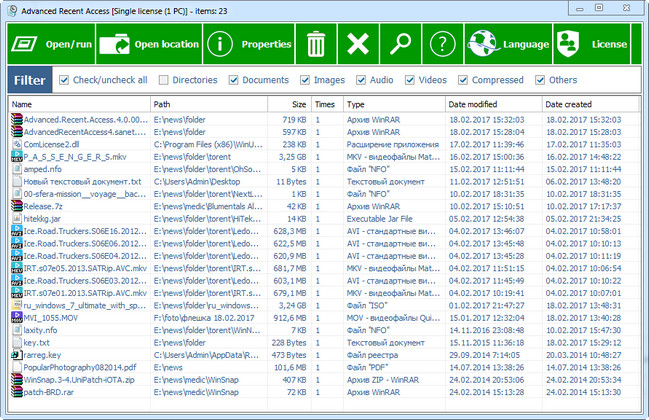
Task: Toggle the Check/uncheck all checkbox
Action: (x=64, y=80)
